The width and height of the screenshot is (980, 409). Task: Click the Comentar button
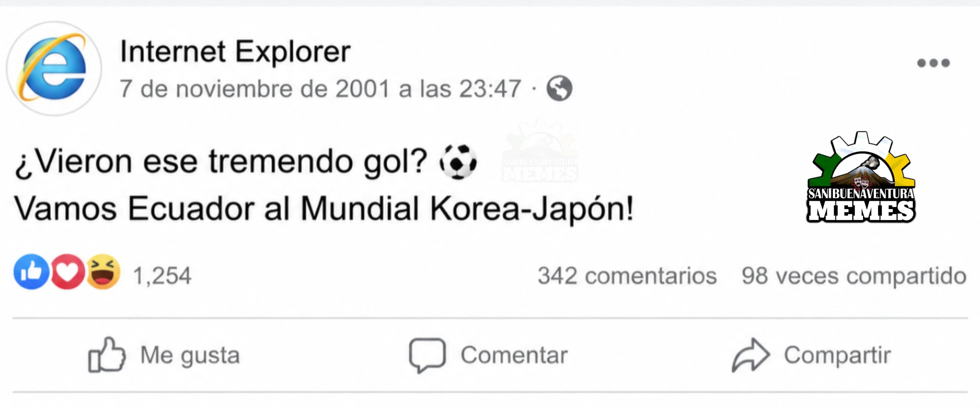tap(488, 355)
